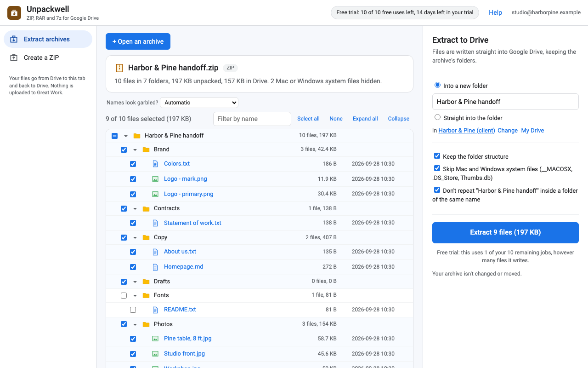This screenshot has height=368, width=588.
Task: Check the README.txt file checkbox
Action: 133,310
